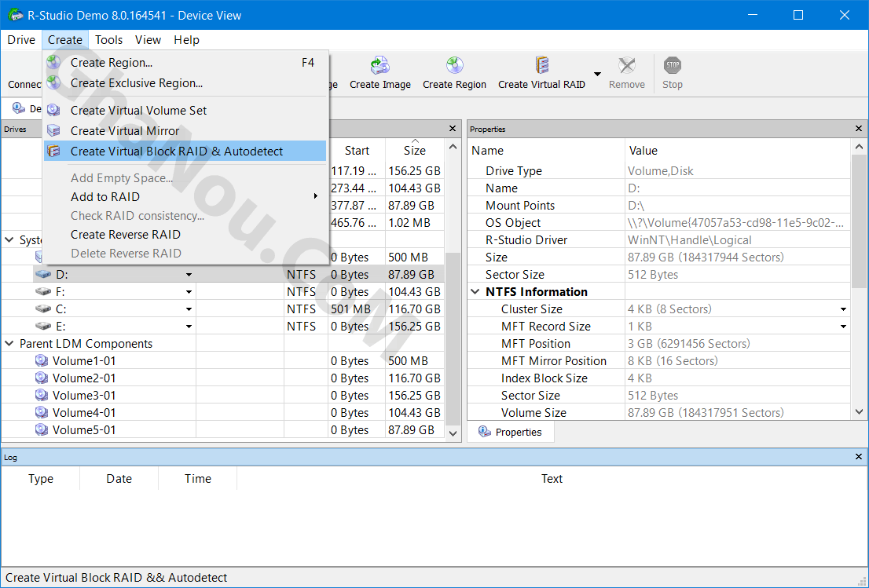
Task: Close the Properties panel
Action: [859, 129]
